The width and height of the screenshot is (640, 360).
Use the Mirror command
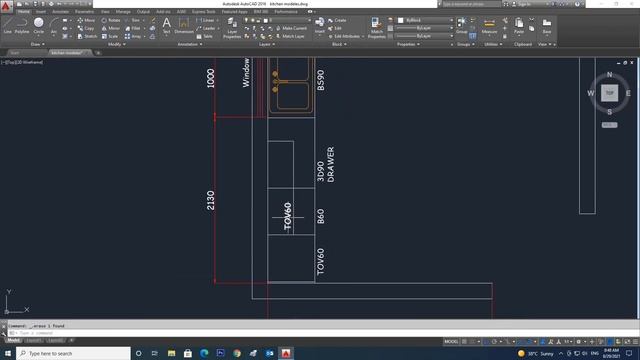111,28
